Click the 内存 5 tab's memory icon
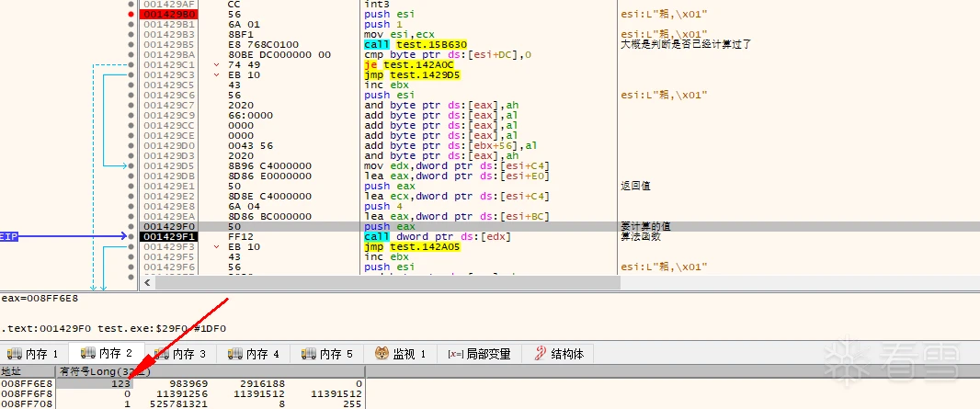This screenshot has width=980, height=409. point(308,353)
